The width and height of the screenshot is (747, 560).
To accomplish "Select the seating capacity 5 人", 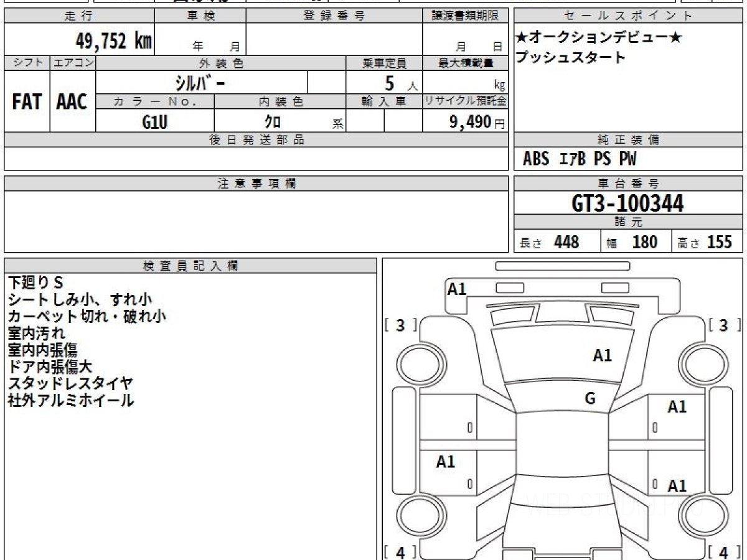I will click(x=401, y=83).
